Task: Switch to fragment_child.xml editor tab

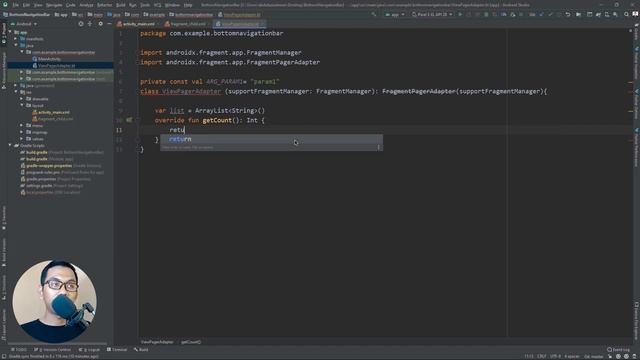Action: point(185,24)
